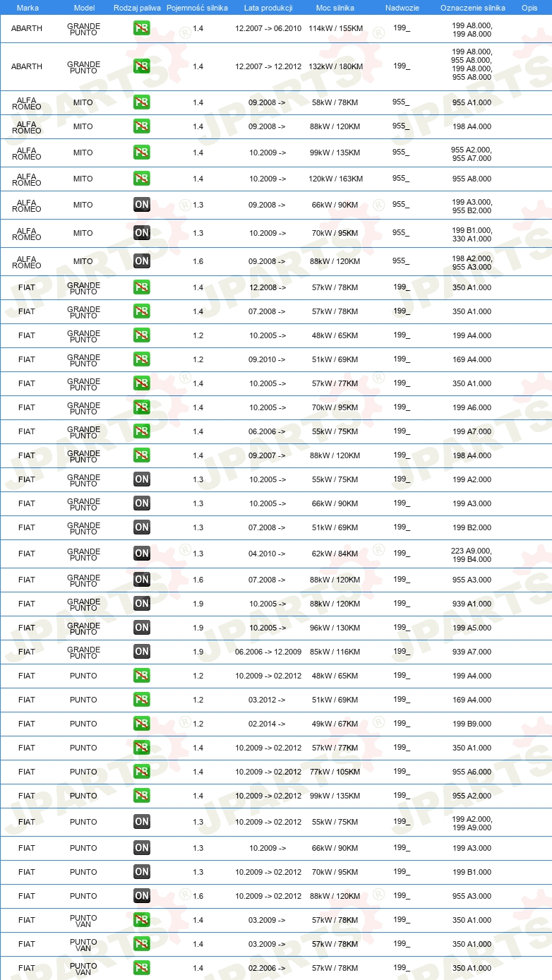Click diesel icon in Grande Punto 96kW / 130KM row
The image size is (552, 980).
(142, 628)
